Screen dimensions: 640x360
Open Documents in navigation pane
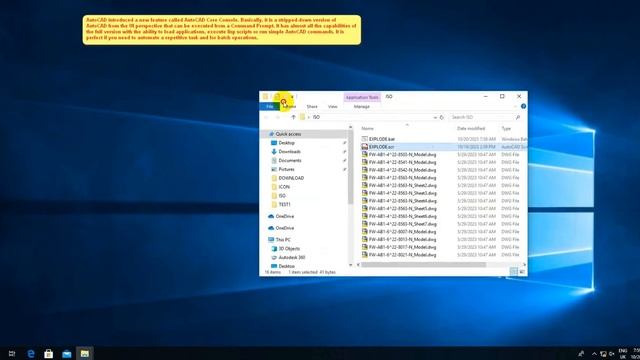pyautogui.click(x=290, y=160)
